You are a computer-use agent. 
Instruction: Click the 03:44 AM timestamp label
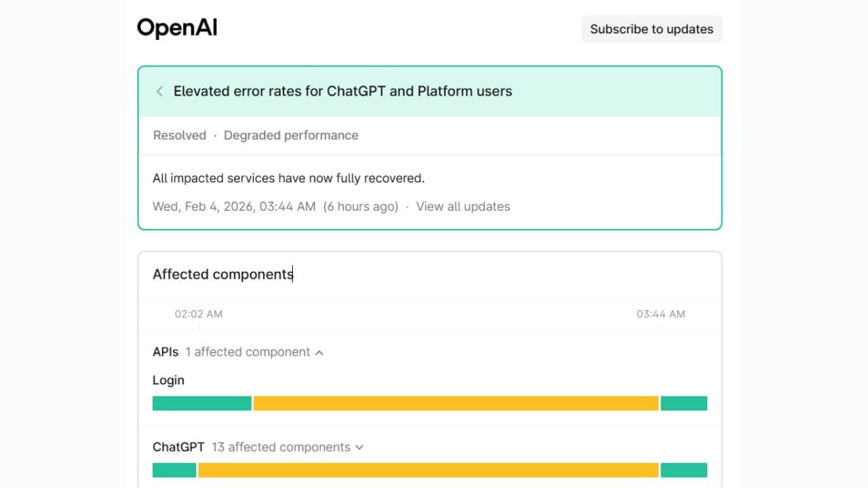click(662, 314)
